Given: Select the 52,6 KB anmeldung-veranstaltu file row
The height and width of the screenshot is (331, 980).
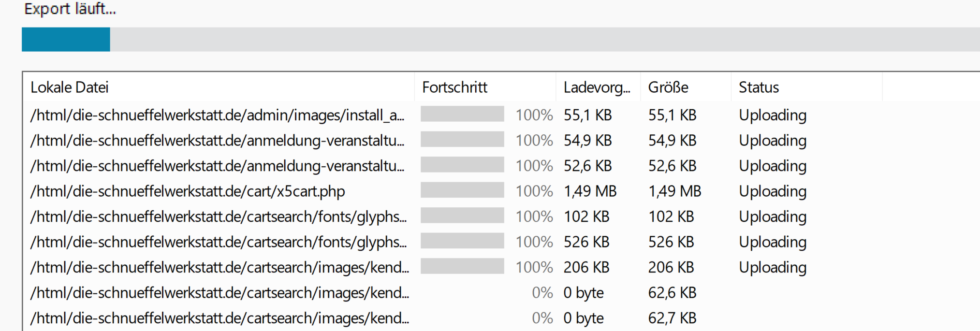Looking at the screenshot, I should (x=217, y=166).
